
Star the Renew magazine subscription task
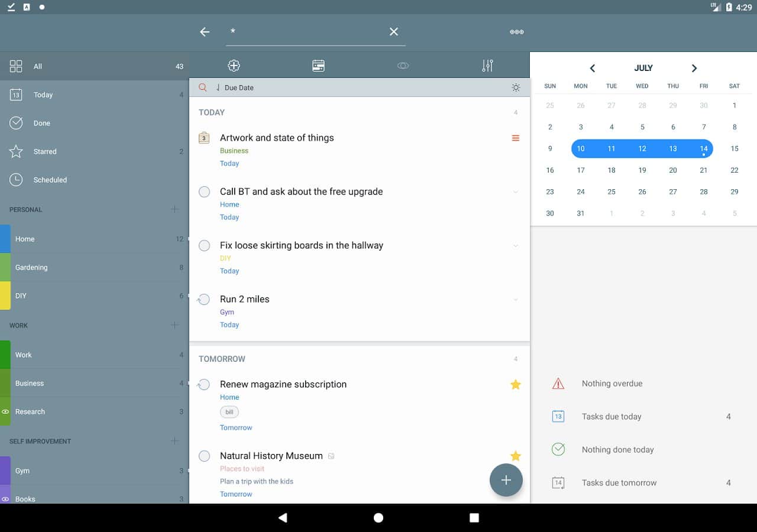pyautogui.click(x=515, y=385)
